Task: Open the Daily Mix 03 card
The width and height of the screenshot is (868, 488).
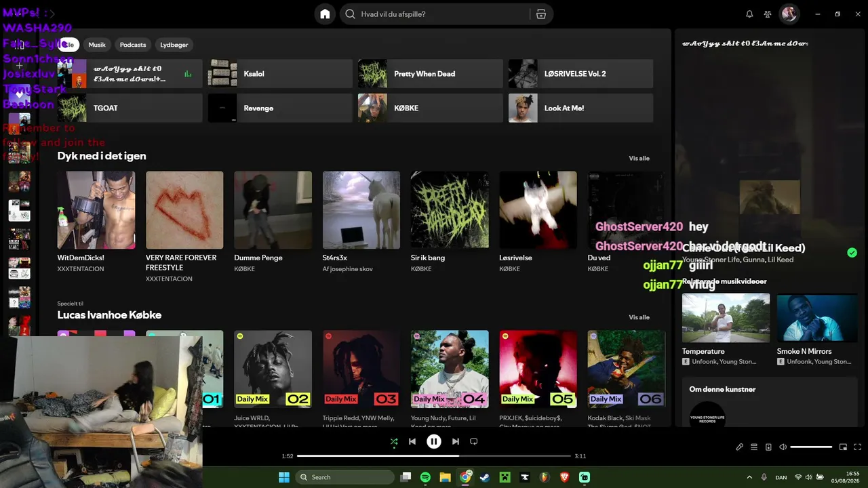Action: (361, 369)
